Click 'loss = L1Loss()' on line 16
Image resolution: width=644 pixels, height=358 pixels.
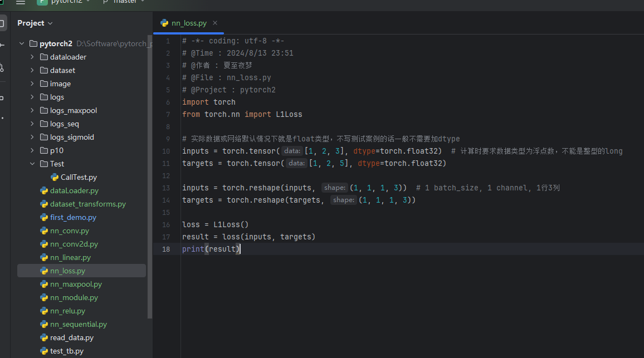click(x=215, y=224)
